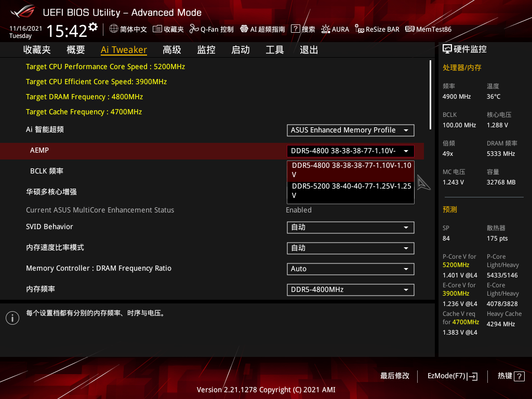Viewport: 532px width, 399px height.
Task: Select the Ai Tweaker tab
Action: coord(124,50)
